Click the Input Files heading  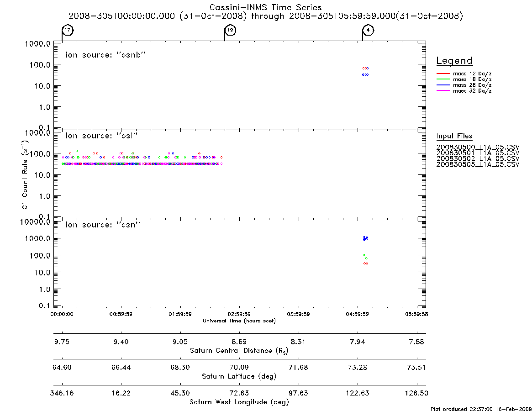click(454, 136)
